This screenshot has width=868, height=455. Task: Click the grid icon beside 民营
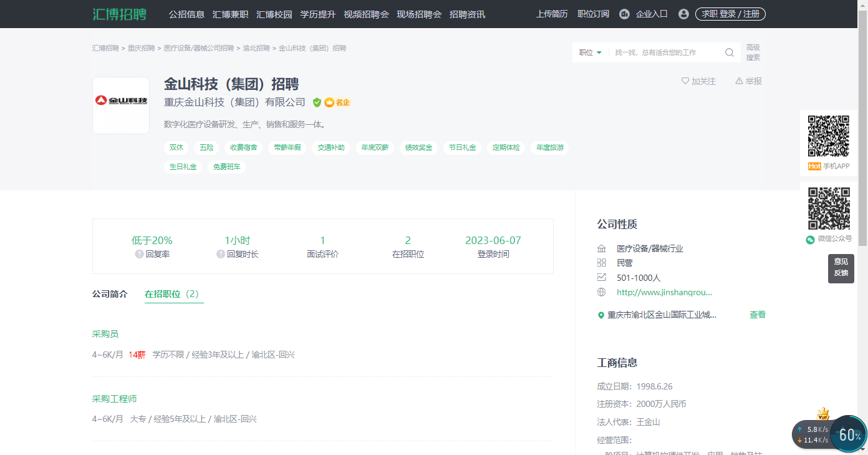[602, 263]
